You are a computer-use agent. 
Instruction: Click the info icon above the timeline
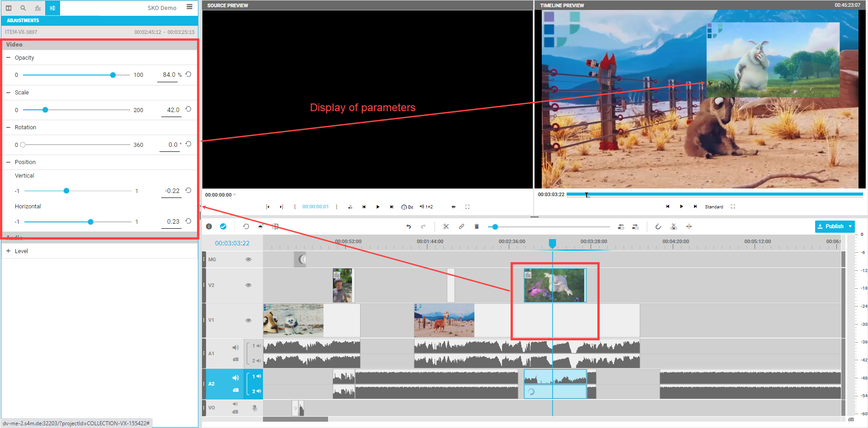(209, 226)
